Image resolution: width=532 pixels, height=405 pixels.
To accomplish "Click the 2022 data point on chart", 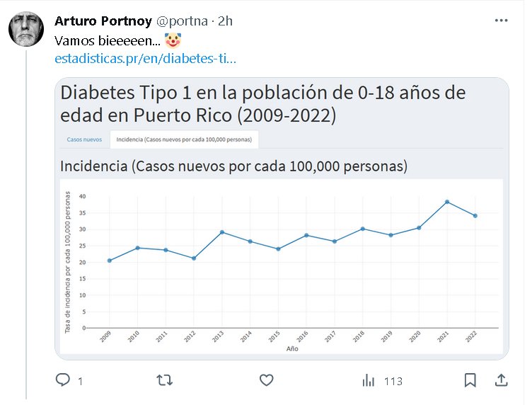I will tap(475, 216).
